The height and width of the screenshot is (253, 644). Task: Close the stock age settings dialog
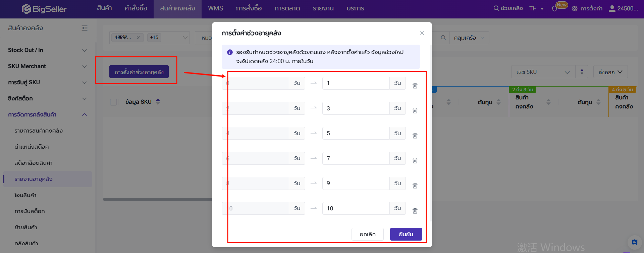(x=422, y=33)
